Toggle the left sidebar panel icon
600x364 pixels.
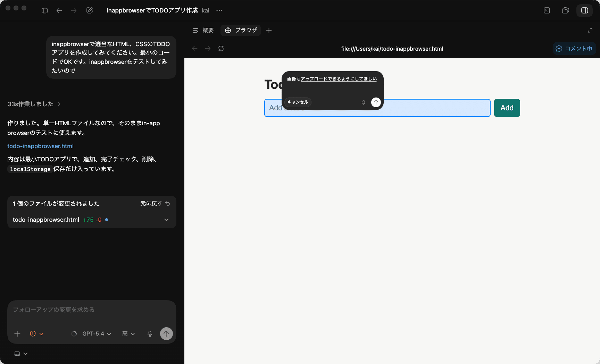tap(44, 10)
